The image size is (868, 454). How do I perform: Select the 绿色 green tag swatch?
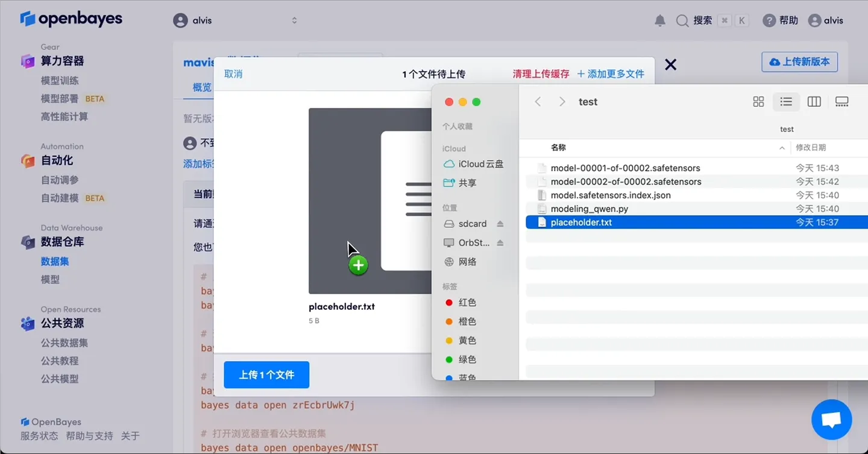(x=461, y=359)
